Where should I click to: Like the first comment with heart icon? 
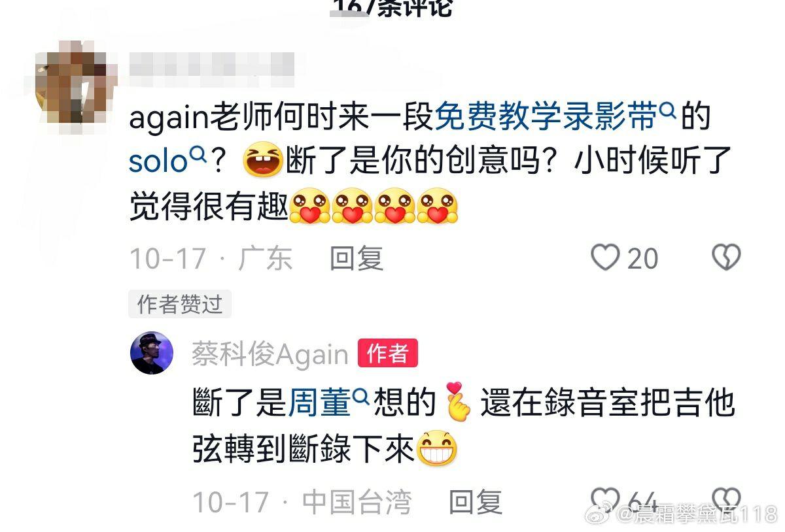pyautogui.click(x=605, y=258)
